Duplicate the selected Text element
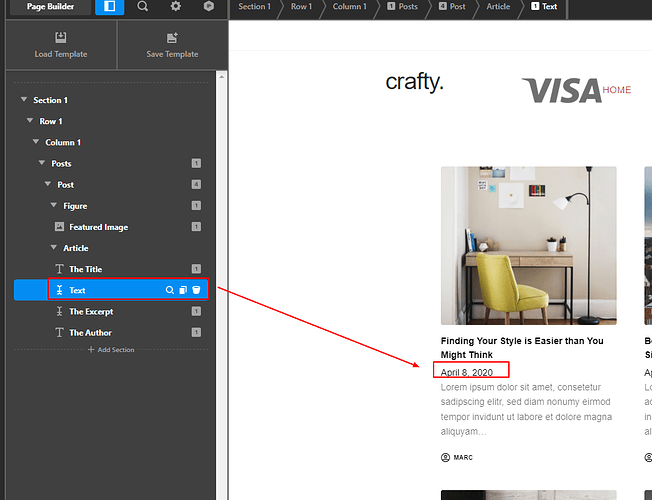Image resolution: width=652 pixels, height=500 pixels. click(x=183, y=290)
